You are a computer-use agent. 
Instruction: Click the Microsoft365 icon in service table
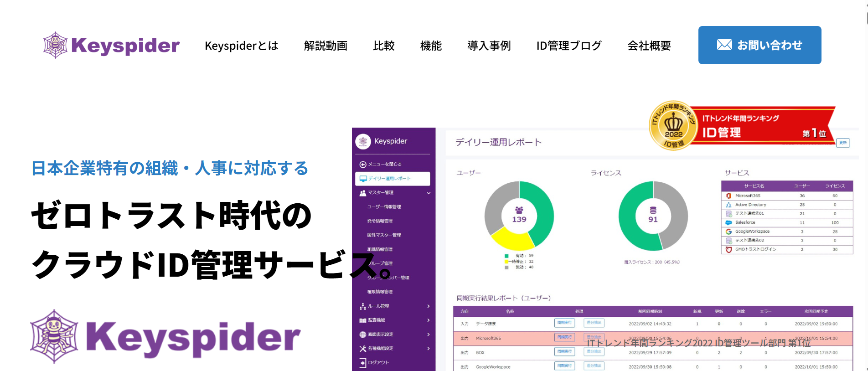(x=728, y=196)
